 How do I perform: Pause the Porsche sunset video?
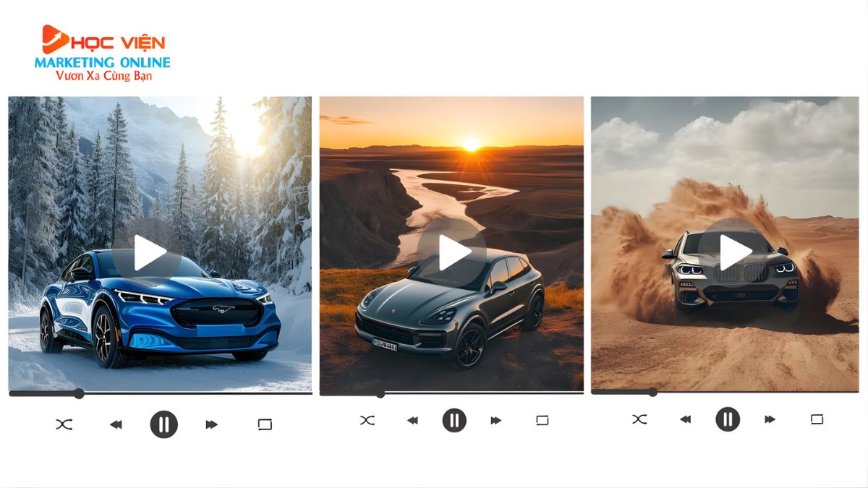pos(454,420)
